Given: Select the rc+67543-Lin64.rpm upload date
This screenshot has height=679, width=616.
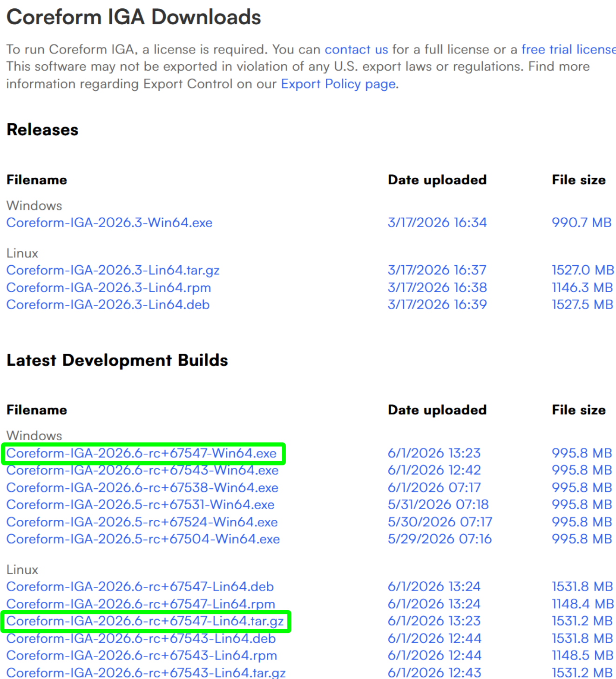Looking at the screenshot, I should tap(434, 655).
